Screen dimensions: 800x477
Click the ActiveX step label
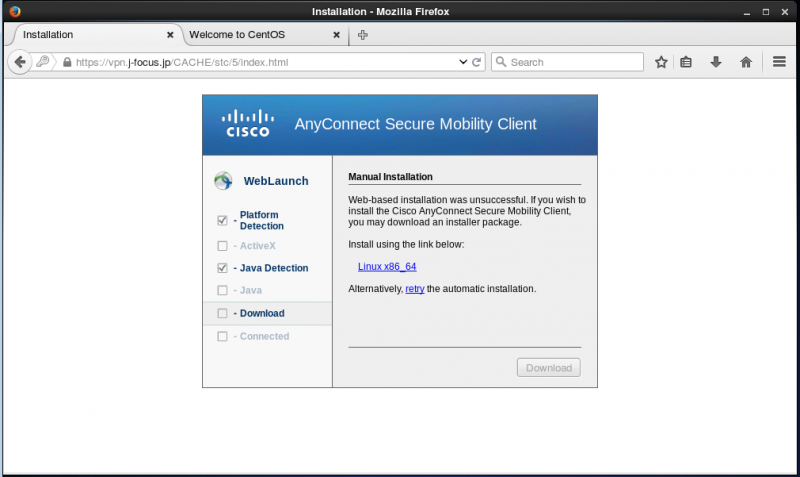tap(258, 246)
